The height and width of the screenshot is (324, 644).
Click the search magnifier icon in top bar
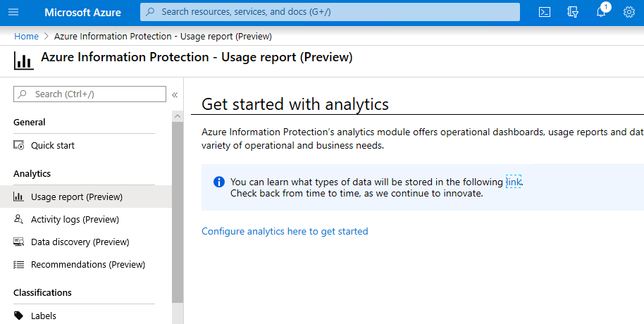click(x=151, y=12)
